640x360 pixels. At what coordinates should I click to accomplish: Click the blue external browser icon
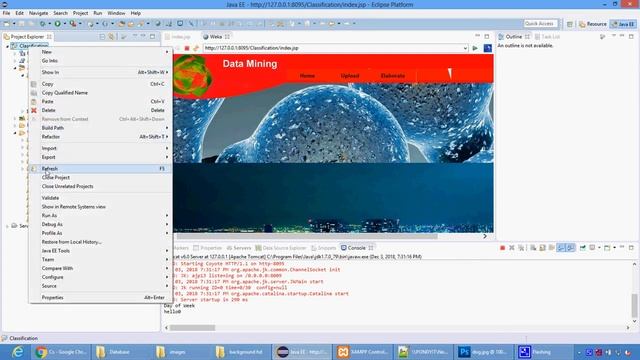tap(487, 48)
